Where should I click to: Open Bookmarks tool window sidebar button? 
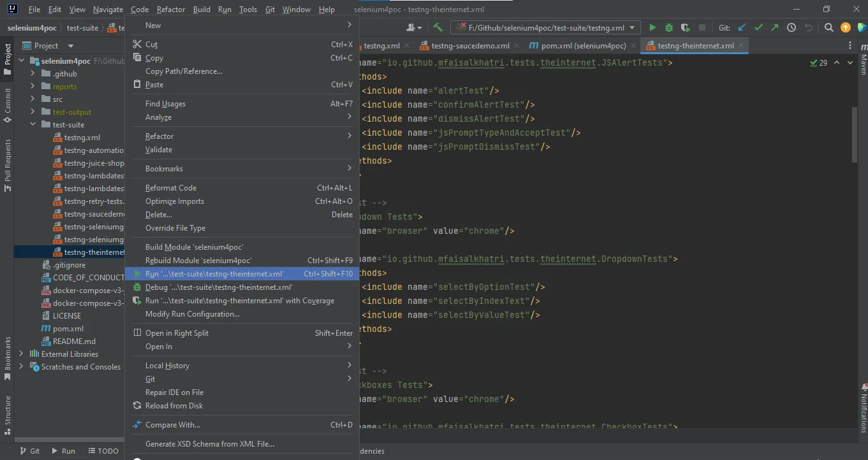[8, 358]
